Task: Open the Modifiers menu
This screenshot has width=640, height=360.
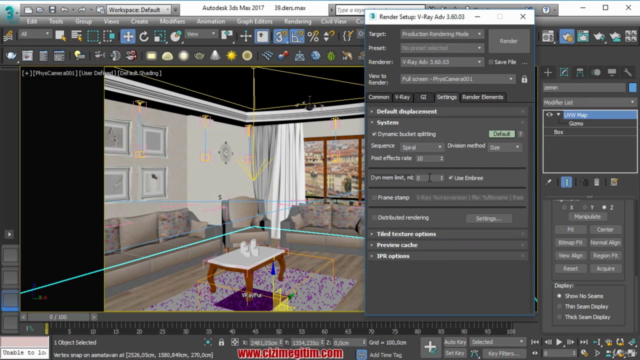Action: click(x=172, y=21)
